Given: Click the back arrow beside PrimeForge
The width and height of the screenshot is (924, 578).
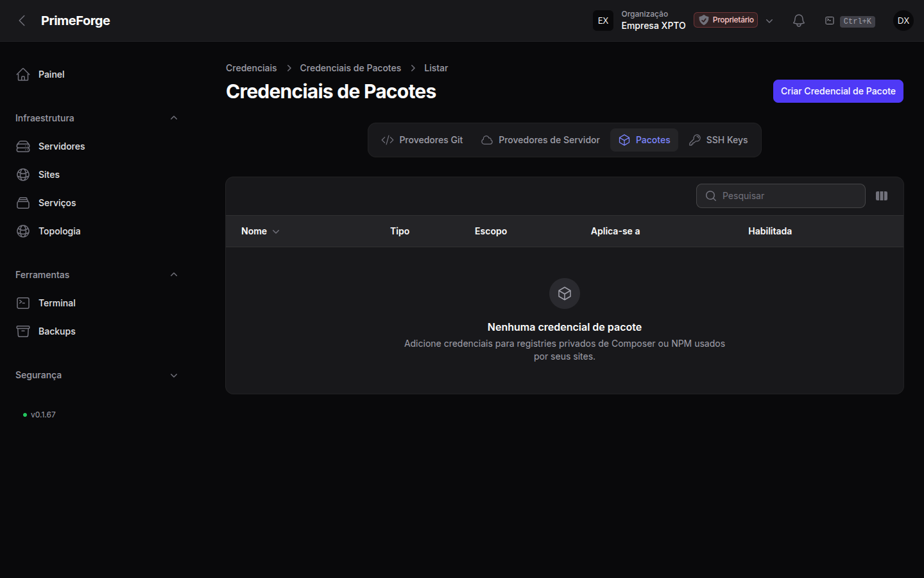Looking at the screenshot, I should coord(22,21).
